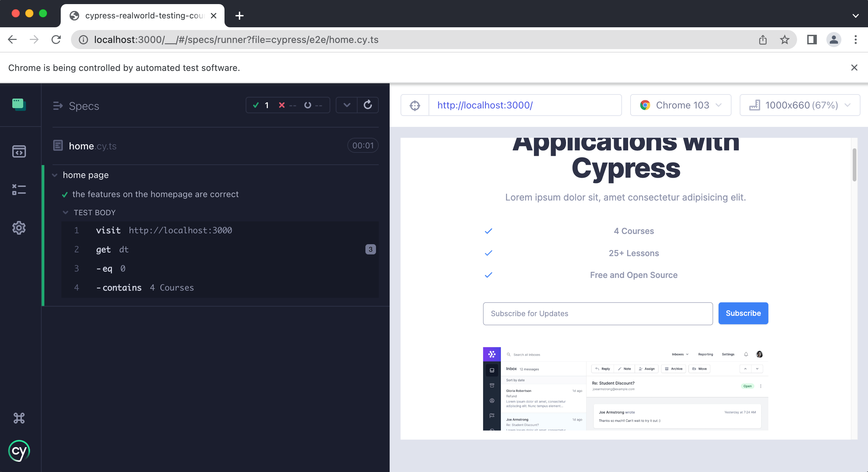Open the 1000x660 viewport size dropdown
This screenshot has height=472, width=868.
pyautogui.click(x=799, y=105)
